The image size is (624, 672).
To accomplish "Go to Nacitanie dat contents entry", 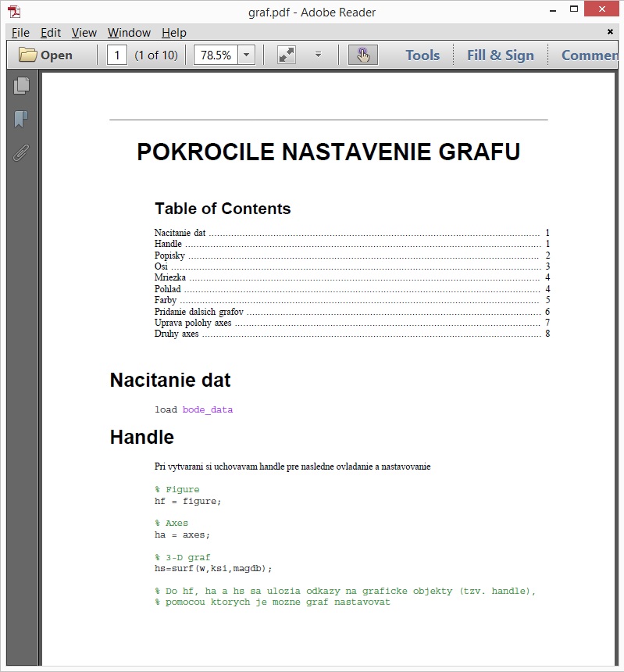I will click(352, 233).
